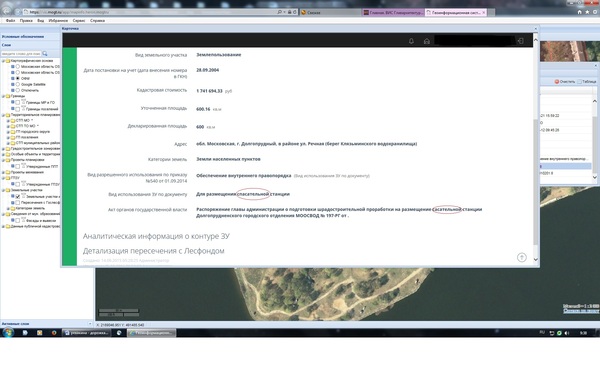
Task: Click the Windows Start orb
Action: coord(7,332)
